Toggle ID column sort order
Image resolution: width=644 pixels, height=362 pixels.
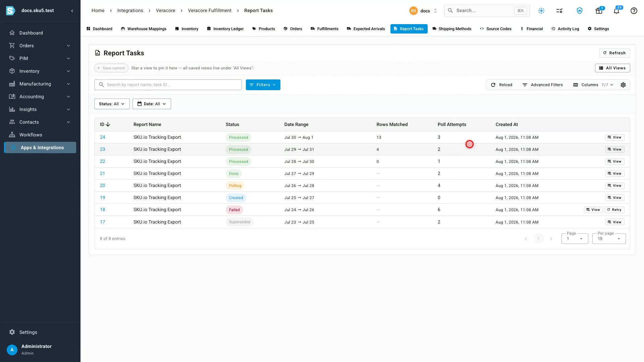(x=105, y=124)
